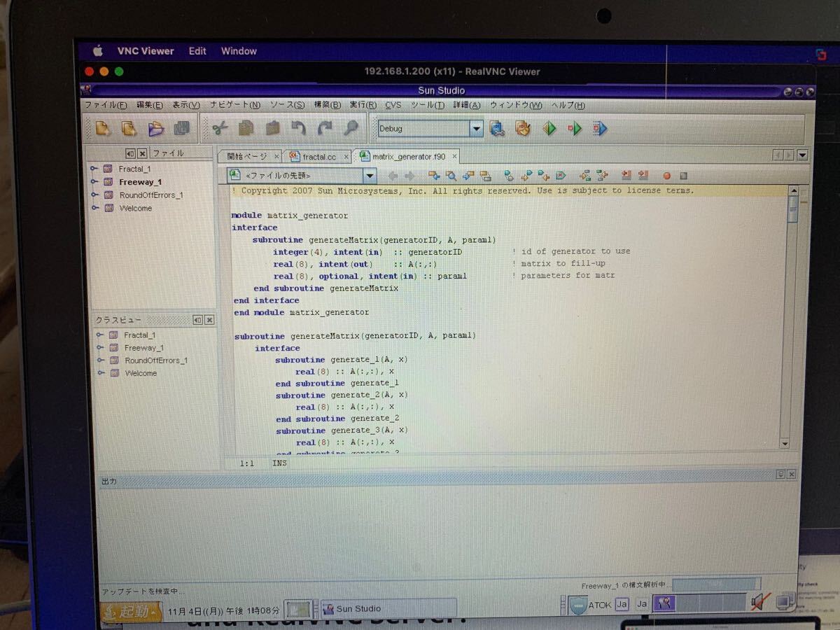Stop macro recording with square icon
Viewport: 840px width, 630px height.
[684, 176]
